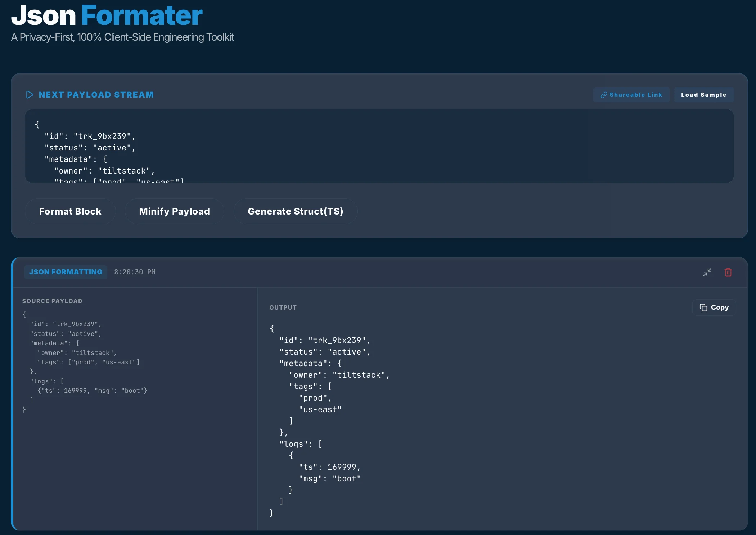Load Sample payload into the editor

(x=703, y=95)
